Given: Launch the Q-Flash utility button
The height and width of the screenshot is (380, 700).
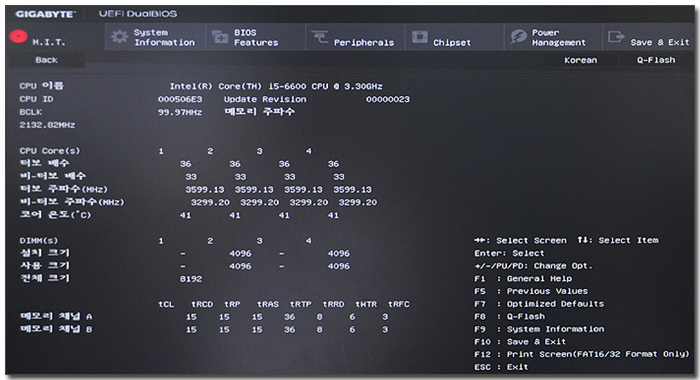Looking at the screenshot, I should point(656,60).
